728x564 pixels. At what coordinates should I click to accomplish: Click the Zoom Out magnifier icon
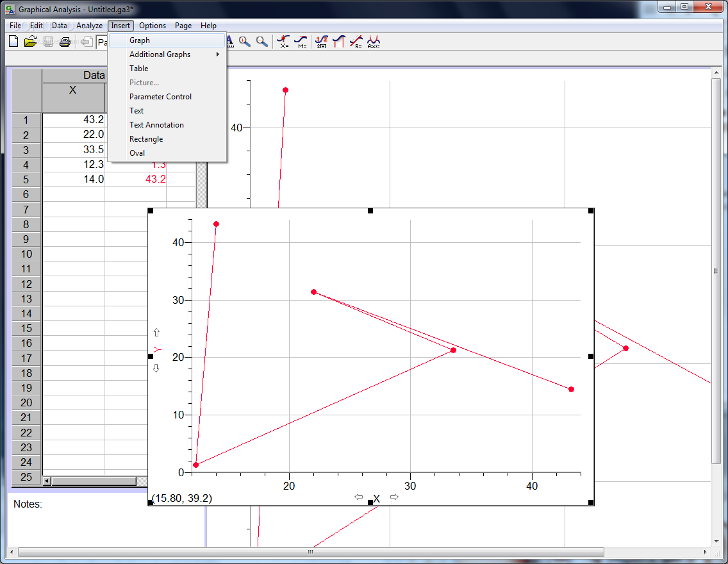click(x=262, y=42)
